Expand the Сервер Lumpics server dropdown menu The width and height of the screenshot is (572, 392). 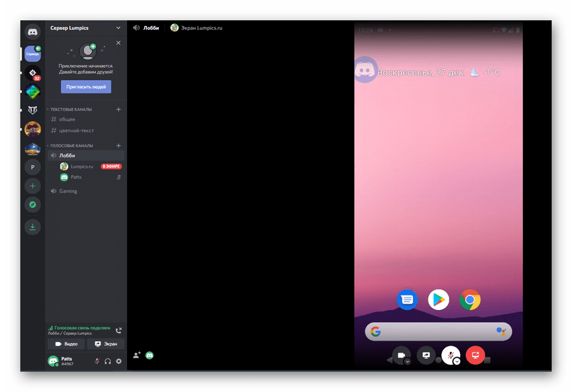(118, 28)
